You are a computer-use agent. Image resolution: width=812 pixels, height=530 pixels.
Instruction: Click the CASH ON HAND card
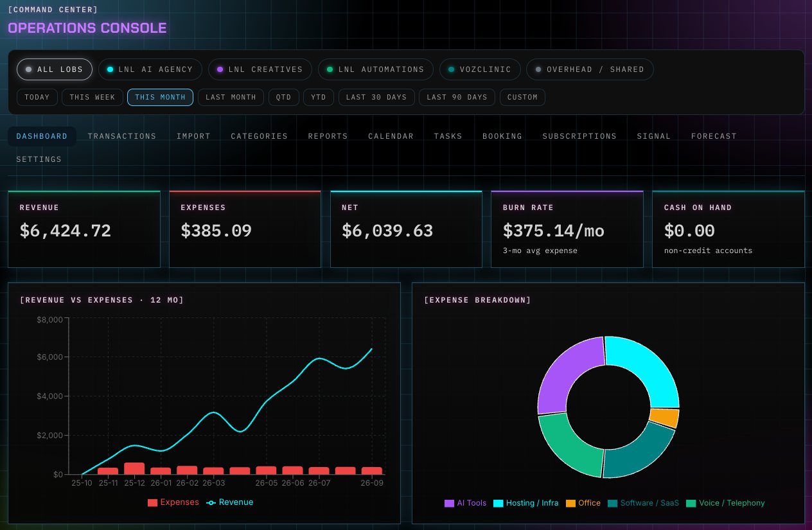(x=728, y=229)
